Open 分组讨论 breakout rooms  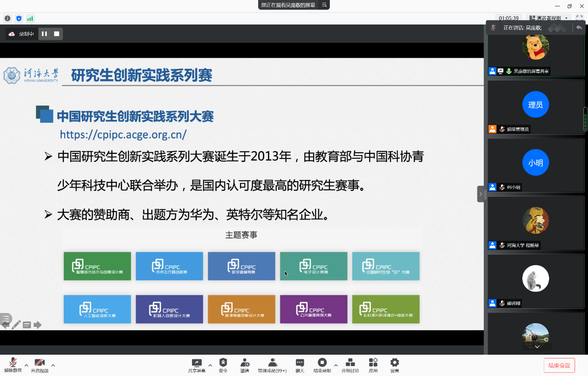(350, 364)
